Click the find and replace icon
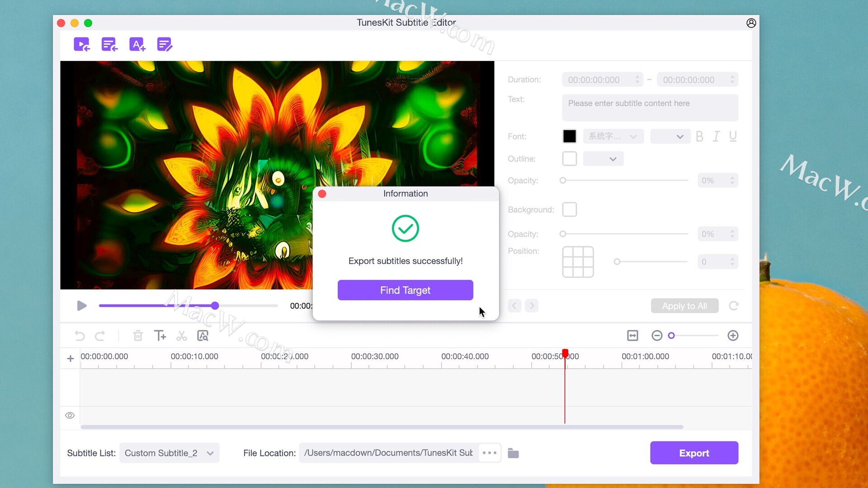 click(203, 336)
